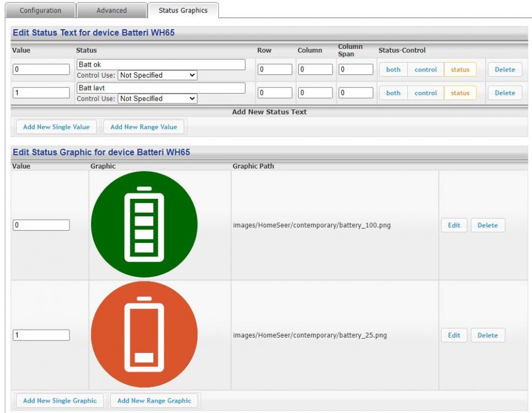The image size is (532, 413).
Task: Click the green full battery graphic
Action: coord(144,224)
